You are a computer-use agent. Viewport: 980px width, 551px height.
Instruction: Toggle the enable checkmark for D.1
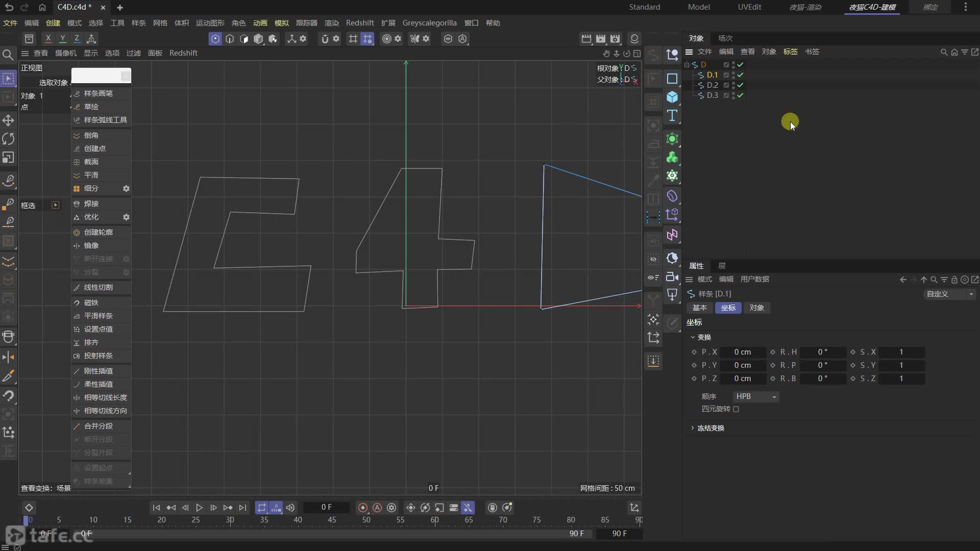click(740, 75)
